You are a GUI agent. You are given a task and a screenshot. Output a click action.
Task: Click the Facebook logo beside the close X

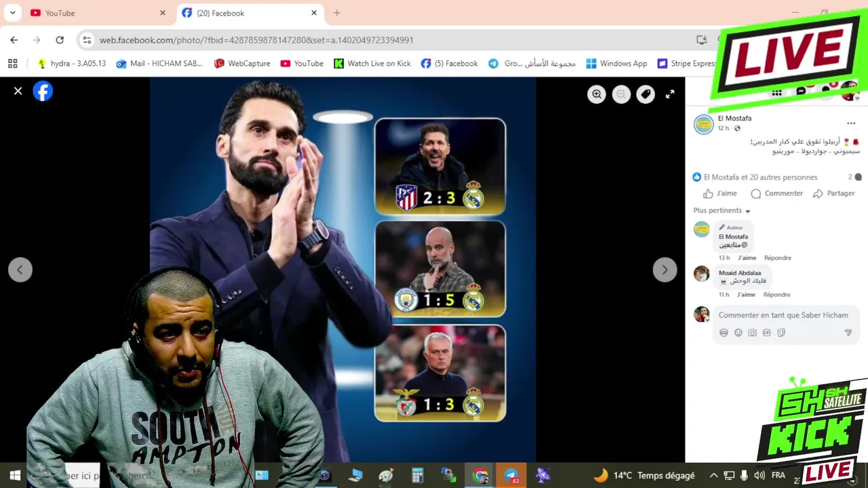43,91
